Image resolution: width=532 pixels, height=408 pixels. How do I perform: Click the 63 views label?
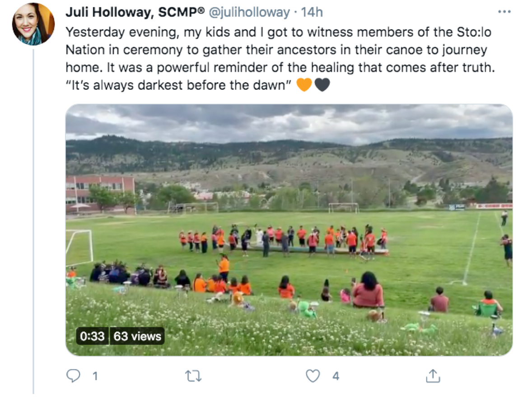[x=137, y=336]
